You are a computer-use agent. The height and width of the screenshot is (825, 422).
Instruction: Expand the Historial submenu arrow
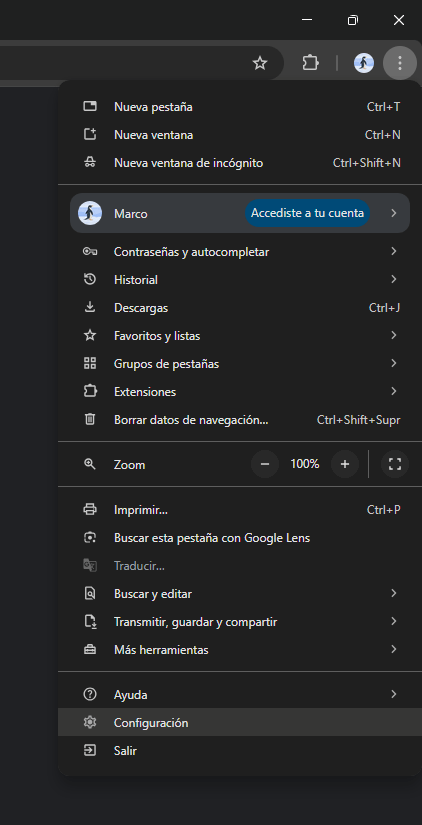393,279
